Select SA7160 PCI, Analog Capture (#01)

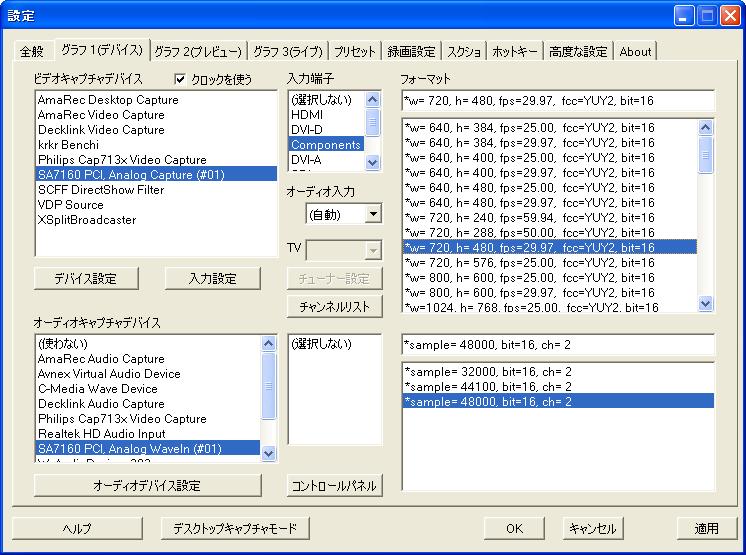156,175
